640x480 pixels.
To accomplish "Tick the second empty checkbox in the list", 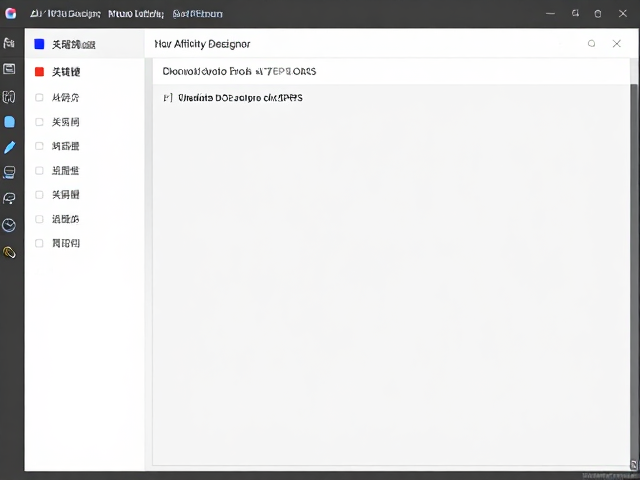I will click(39, 122).
